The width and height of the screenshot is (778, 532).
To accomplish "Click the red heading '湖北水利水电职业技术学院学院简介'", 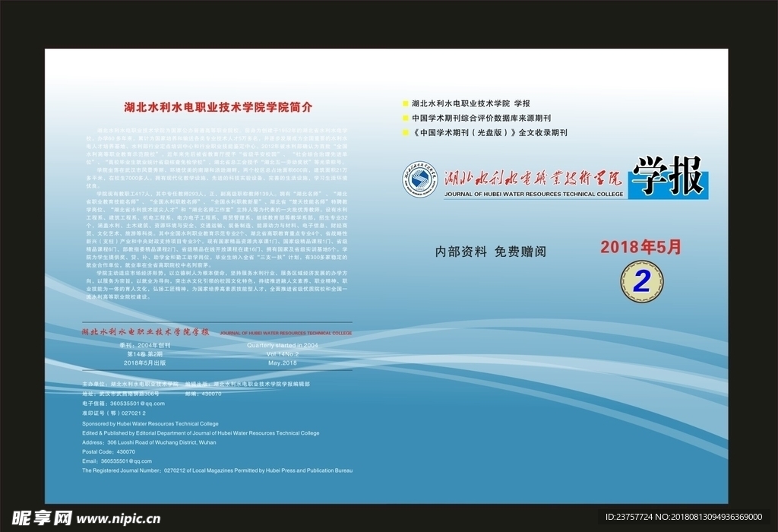I will pyautogui.click(x=218, y=107).
